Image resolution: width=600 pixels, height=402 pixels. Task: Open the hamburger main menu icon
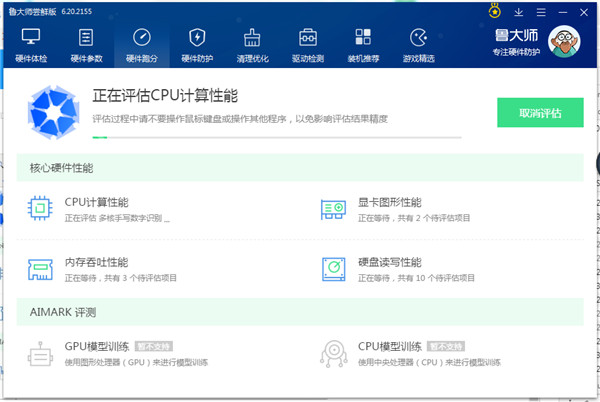coord(541,12)
